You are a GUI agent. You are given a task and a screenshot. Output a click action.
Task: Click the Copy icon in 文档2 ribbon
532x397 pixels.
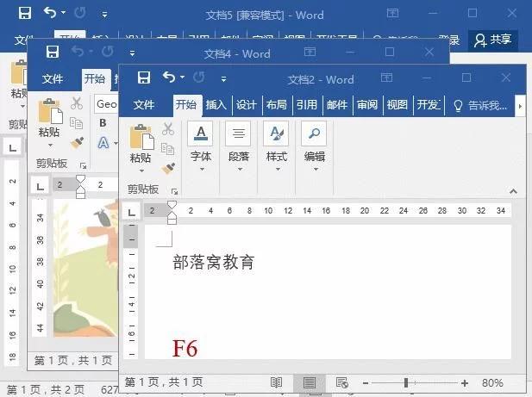point(167,148)
